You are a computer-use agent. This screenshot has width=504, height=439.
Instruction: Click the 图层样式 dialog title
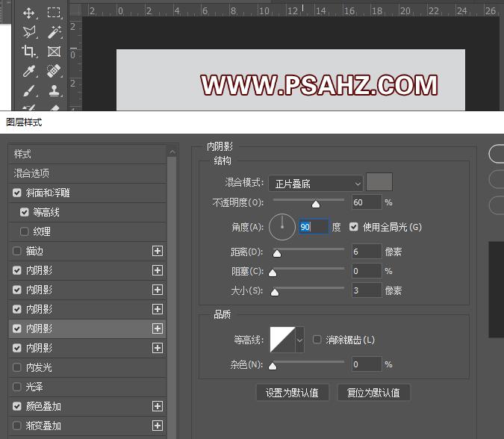(x=24, y=122)
